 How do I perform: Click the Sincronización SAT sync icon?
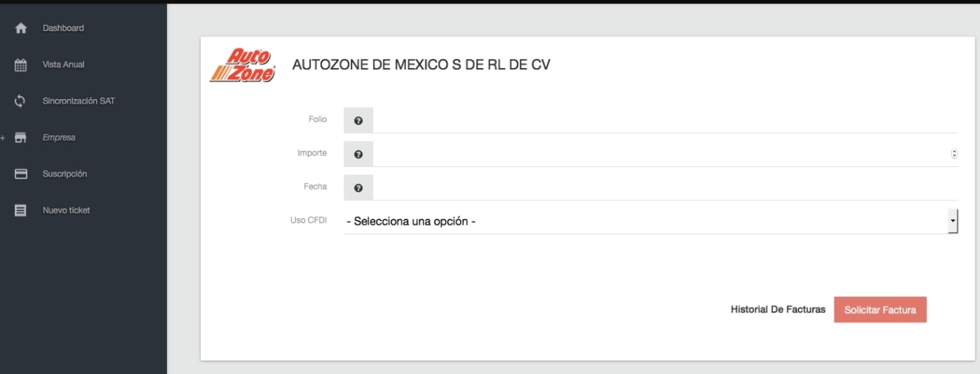(x=21, y=101)
